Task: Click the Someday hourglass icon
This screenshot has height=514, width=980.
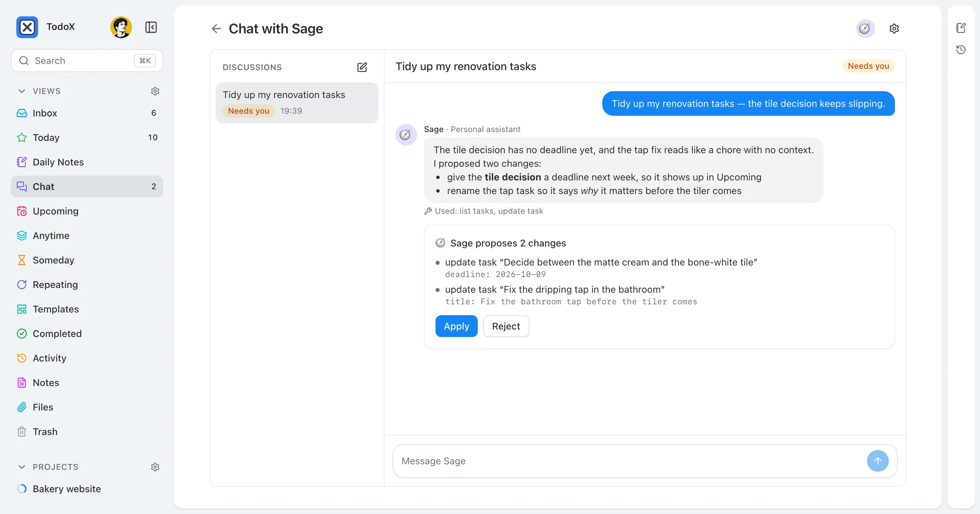Action: coord(22,260)
